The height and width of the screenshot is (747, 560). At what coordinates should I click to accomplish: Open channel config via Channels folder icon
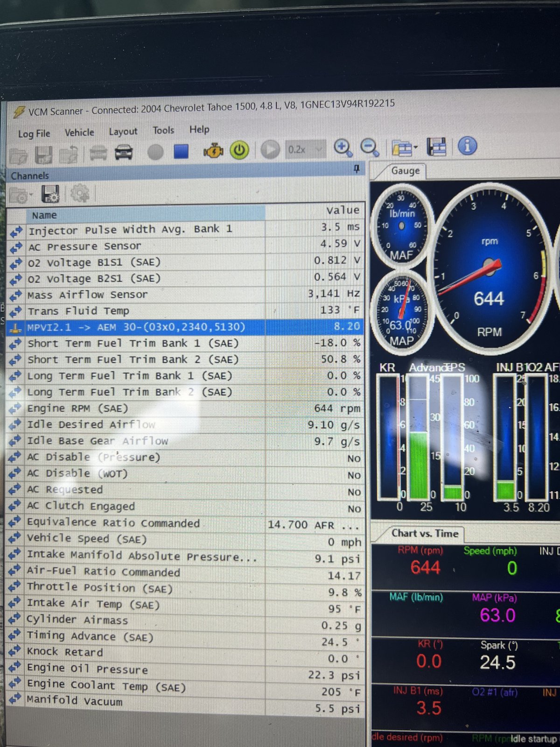point(20,196)
